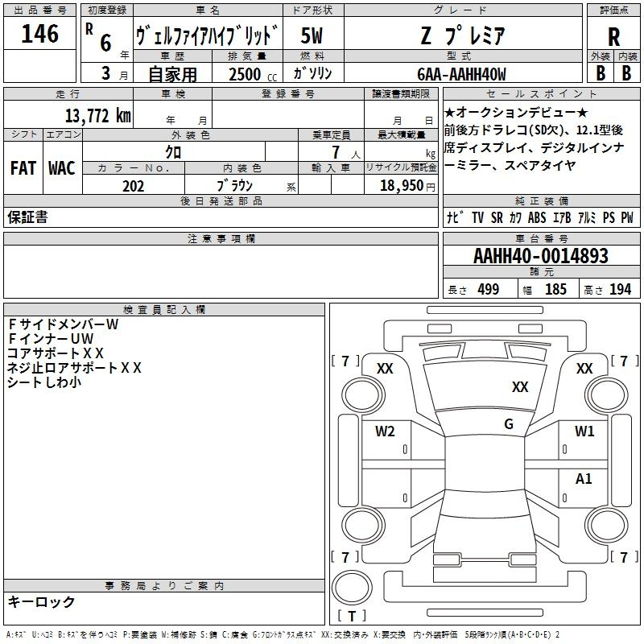Click the W1 damage mark on the diagram
This screenshot has height=644, width=644.
(584, 431)
